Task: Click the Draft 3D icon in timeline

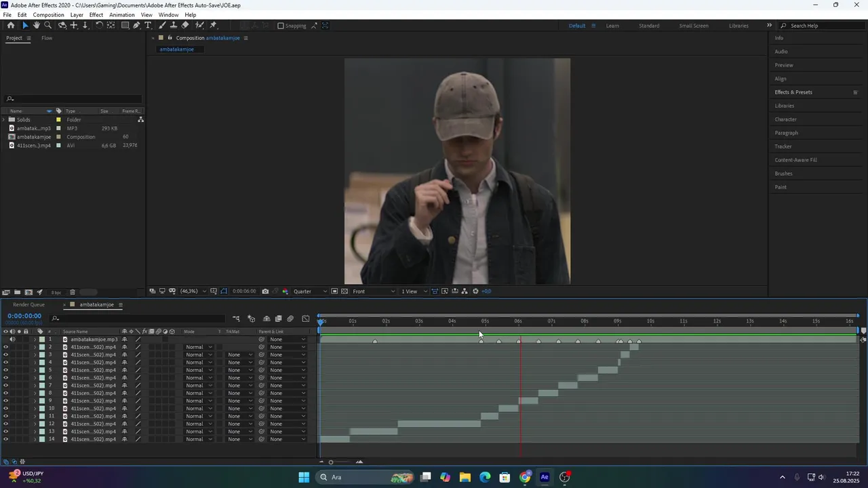Action: [251, 319]
